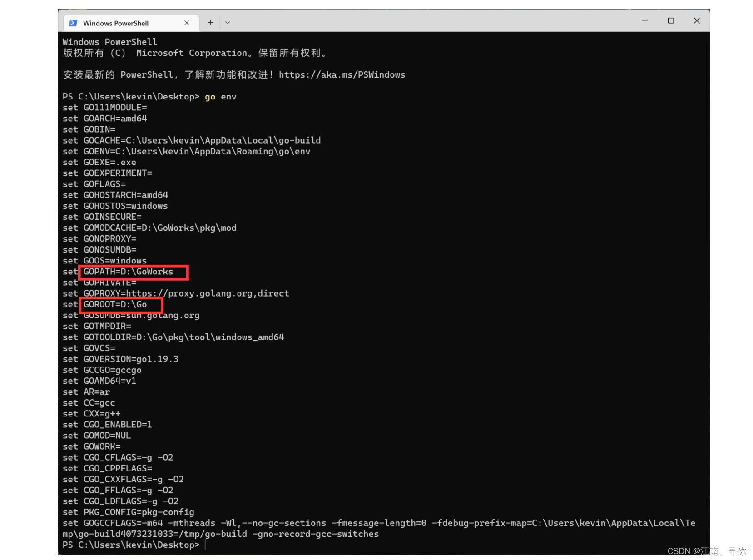Viewport: 753px width, 560px height.
Task: Click the line 'set GOMOD=NUL'
Action: (97, 436)
